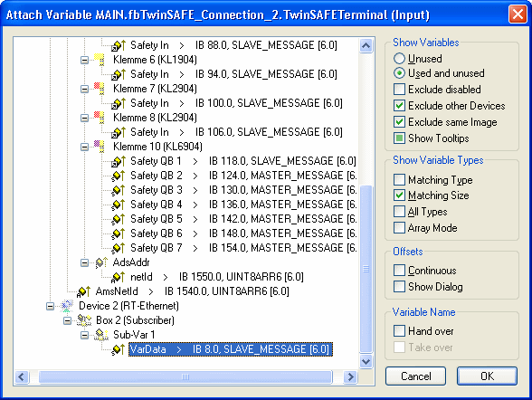Click the Box 2 (Subscriber) icon
The height and width of the screenshot is (400, 532).
[x=84, y=320]
